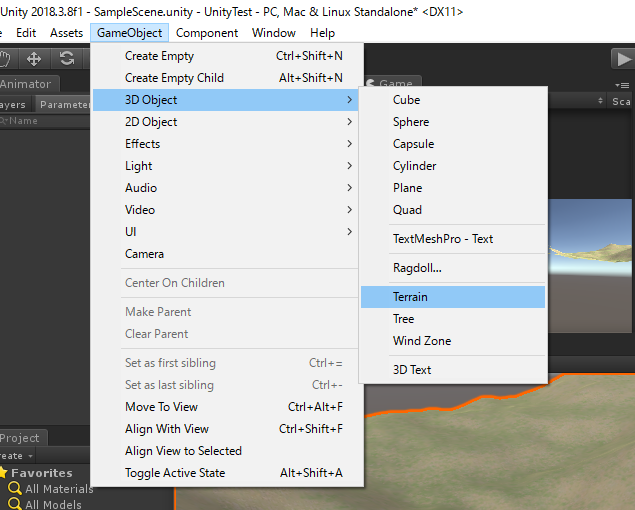635x510 pixels.
Task: Select the Move tool in toolbar
Action: 34,59
